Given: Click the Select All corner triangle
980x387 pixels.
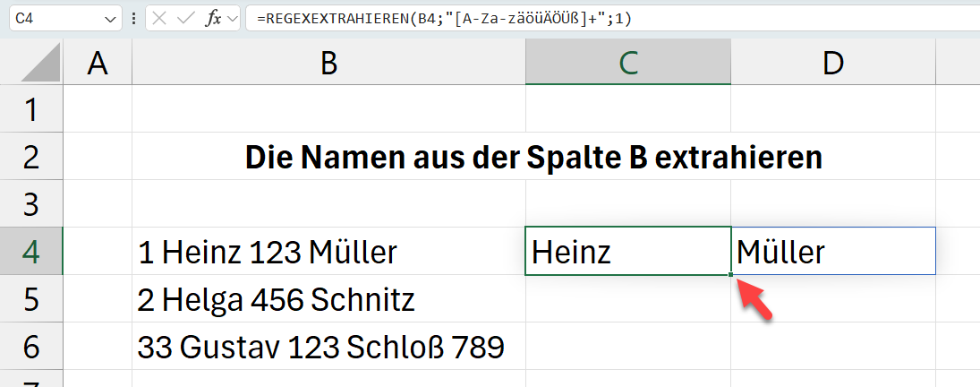Looking at the screenshot, I should [x=38, y=64].
